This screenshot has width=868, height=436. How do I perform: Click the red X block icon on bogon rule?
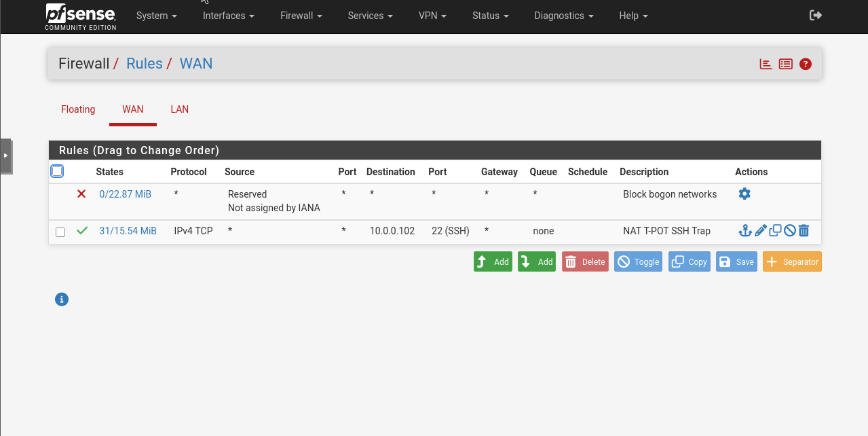[81, 194]
